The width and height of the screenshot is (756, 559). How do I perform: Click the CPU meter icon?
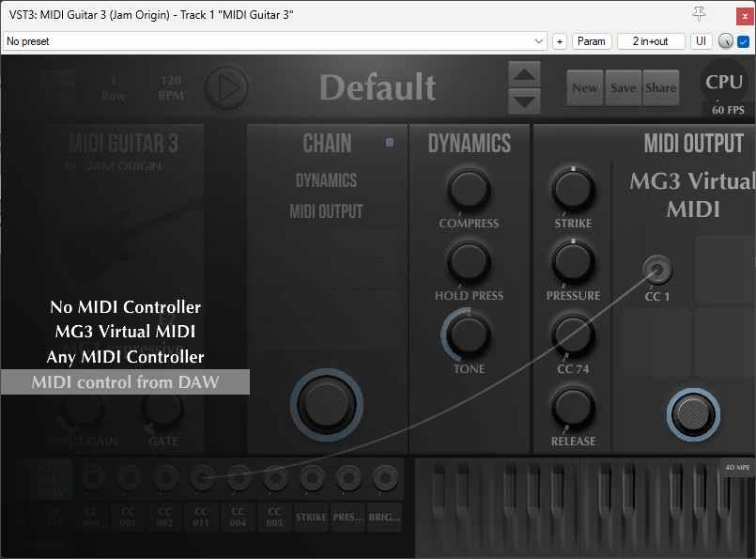coord(723,83)
